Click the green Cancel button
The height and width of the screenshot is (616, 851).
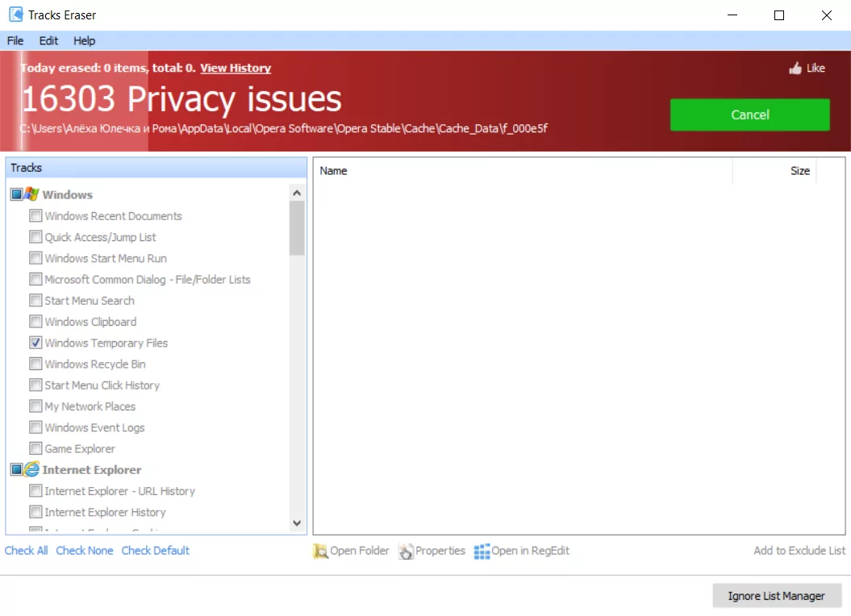[749, 114]
